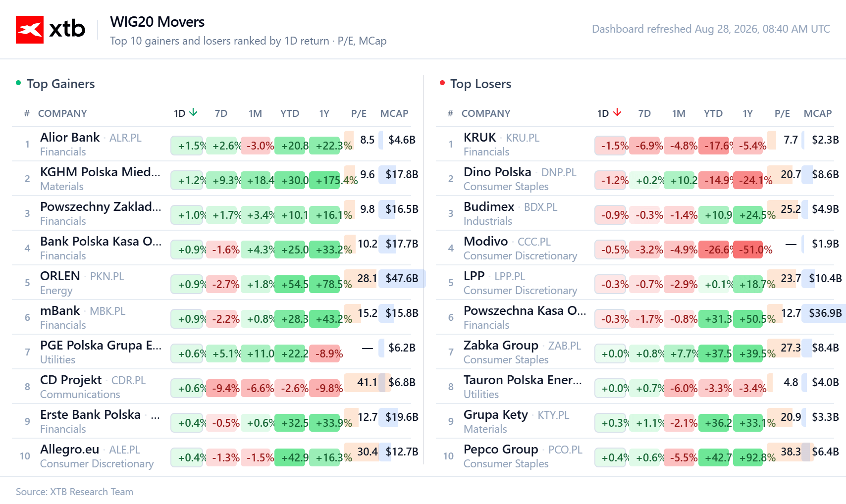846x504 pixels.
Task: Click Modivo's red -51.0% 1Y cell
Action: tap(750, 250)
